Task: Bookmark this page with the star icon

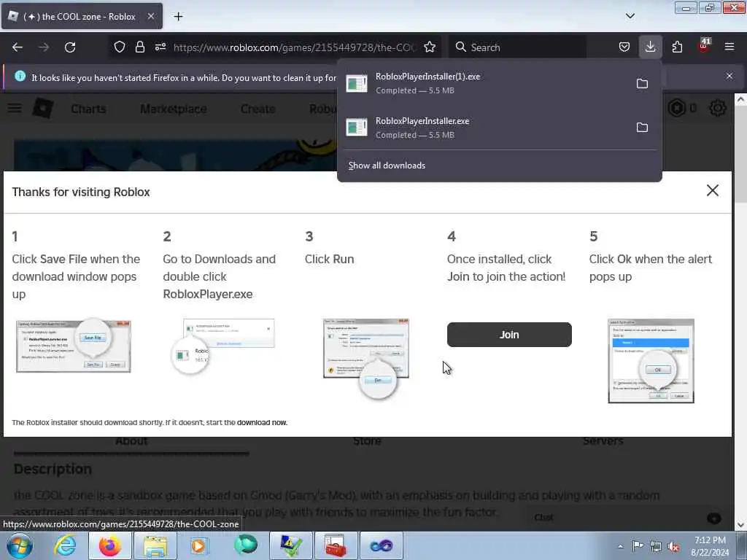Action: click(x=430, y=47)
